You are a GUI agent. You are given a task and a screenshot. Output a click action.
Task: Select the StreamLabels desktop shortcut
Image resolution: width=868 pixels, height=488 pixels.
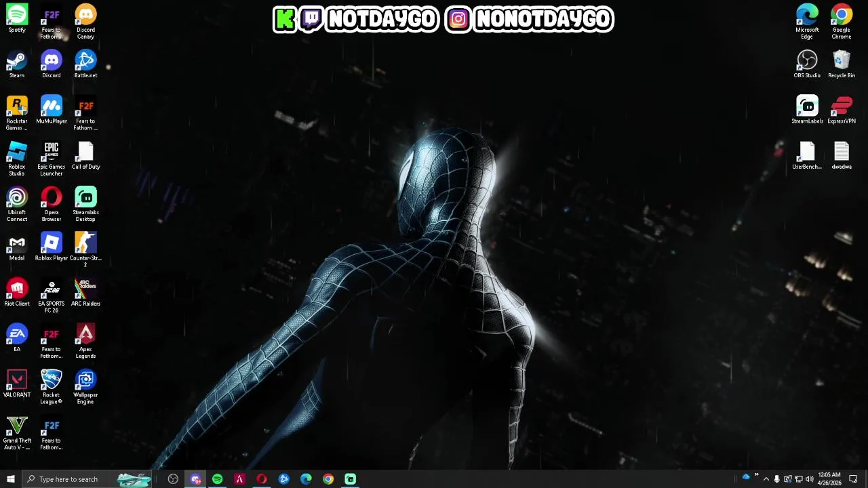pyautogui.click(x=807, y=110)
